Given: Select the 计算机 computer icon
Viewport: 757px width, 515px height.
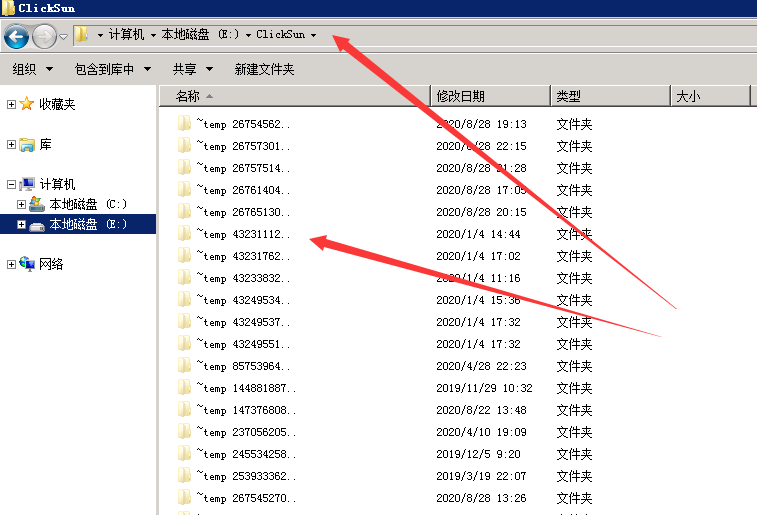Looking at the screenshot, I should click(x=28, y=184).
